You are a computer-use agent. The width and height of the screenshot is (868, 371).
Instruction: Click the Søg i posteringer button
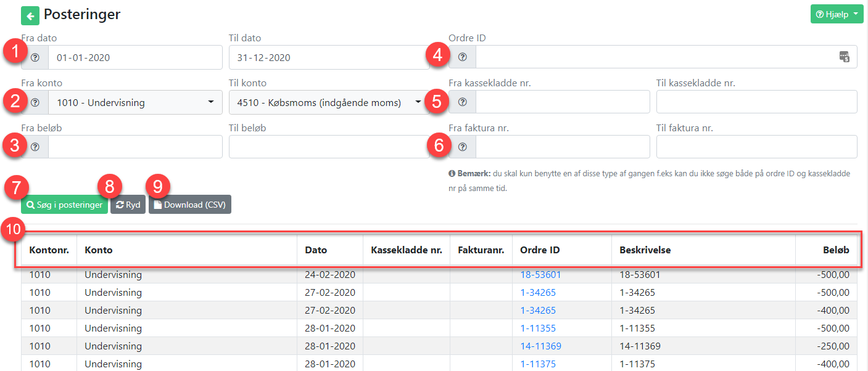point(64,205)
